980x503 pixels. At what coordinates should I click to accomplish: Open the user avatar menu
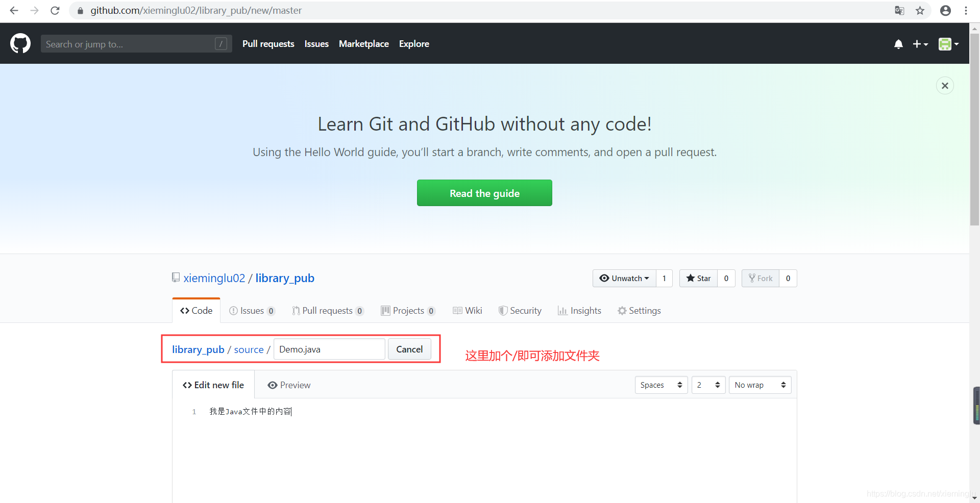pos(948,44)
